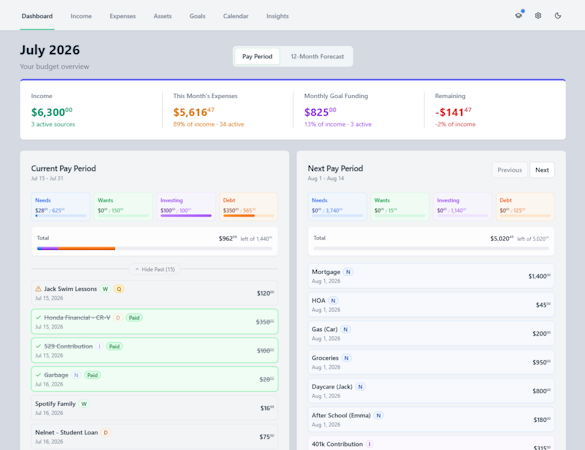Open the Insights tab
The width and height of the screenshot is (585, 450).
point(278,16)
